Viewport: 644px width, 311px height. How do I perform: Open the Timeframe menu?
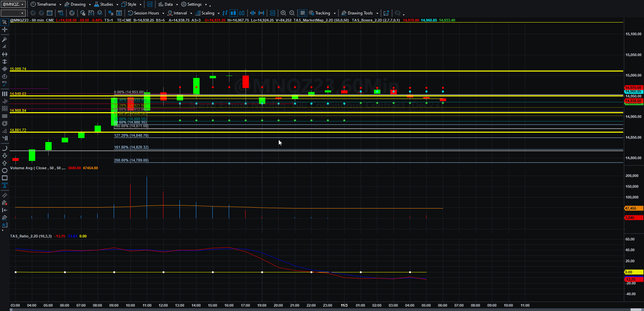pos(46,4)
